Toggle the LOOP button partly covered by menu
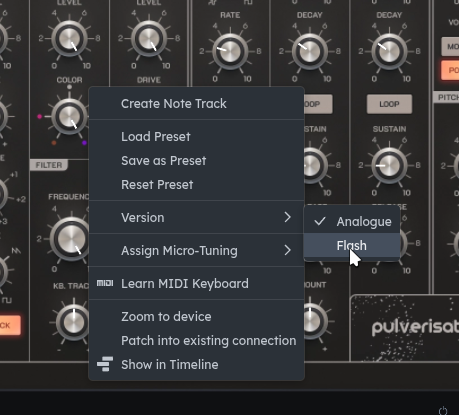This screenshot has width=459, height=415. click(318, 104)
